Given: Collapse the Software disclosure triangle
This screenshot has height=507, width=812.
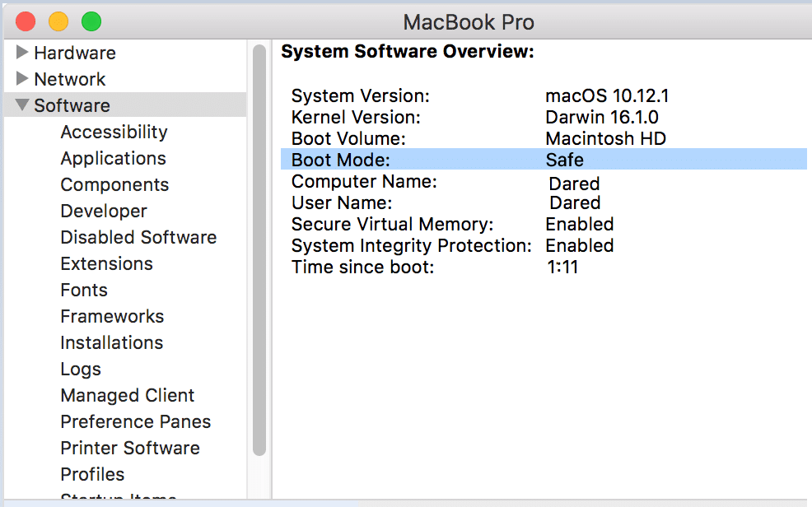Looking at the screenshot, I should (x=21, y=105).
